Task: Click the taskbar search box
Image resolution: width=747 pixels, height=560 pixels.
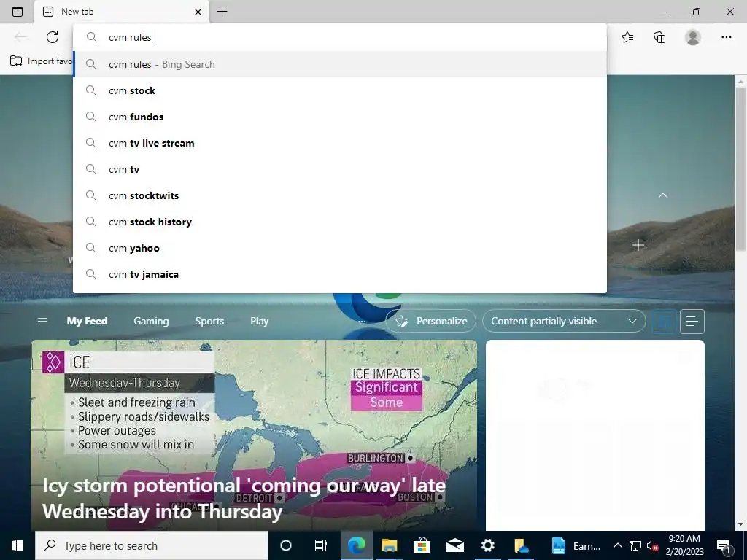Action: 152,545
